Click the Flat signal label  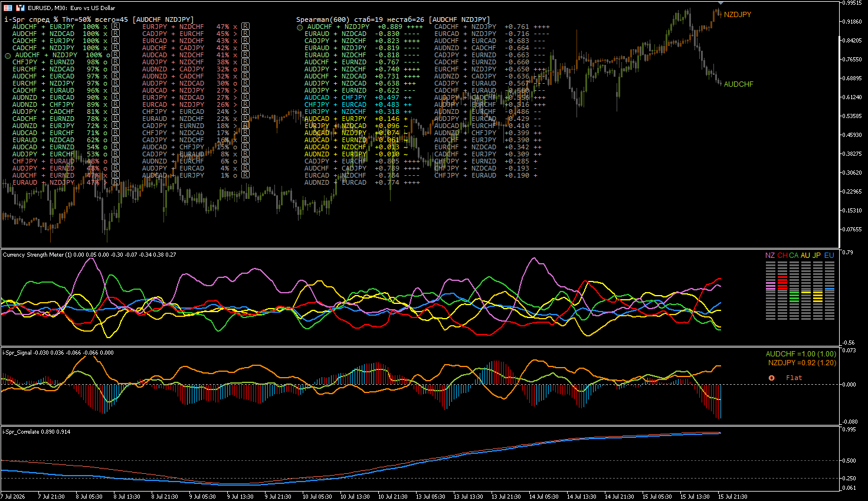click(794, 378)
